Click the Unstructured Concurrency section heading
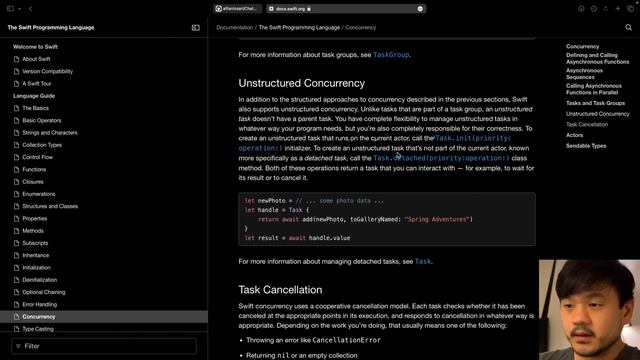The image size is (640, 360). pyautogui.click(x=302, y=83)
